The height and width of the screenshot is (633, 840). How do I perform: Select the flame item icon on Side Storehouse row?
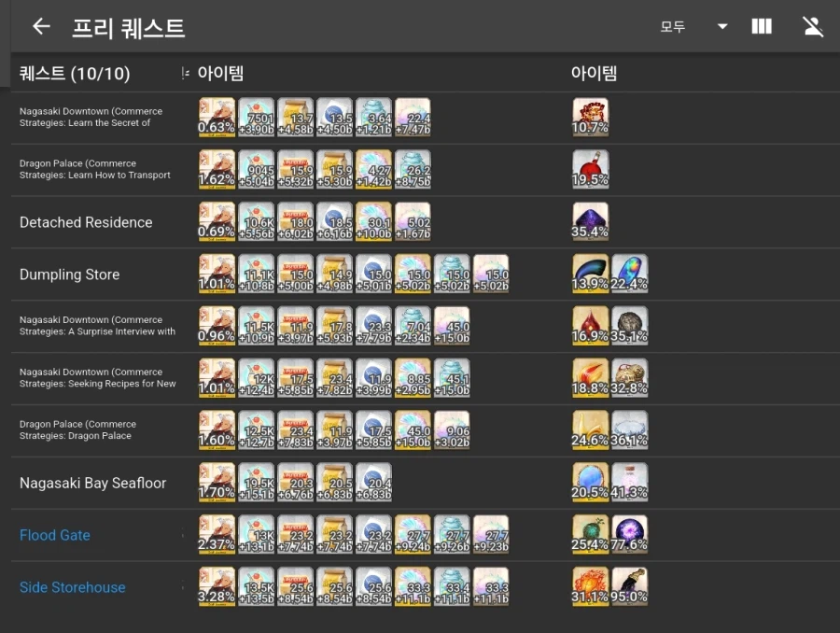(x=591, y=584)
